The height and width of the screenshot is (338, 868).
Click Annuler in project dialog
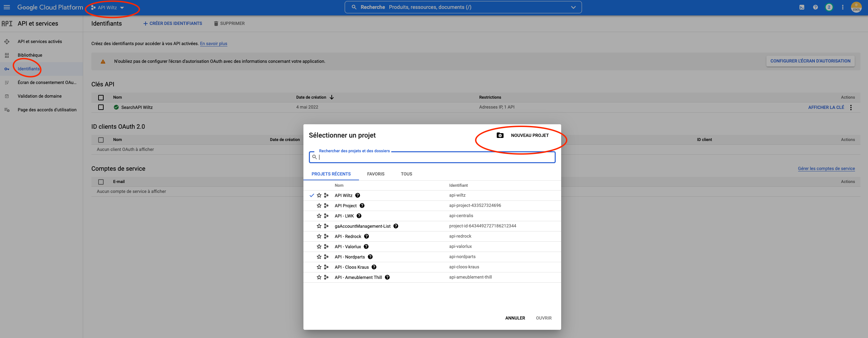[x=515, y=318]
